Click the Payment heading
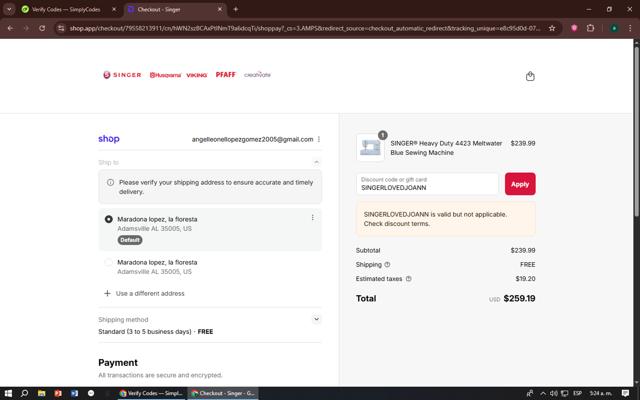 [118, 362]
